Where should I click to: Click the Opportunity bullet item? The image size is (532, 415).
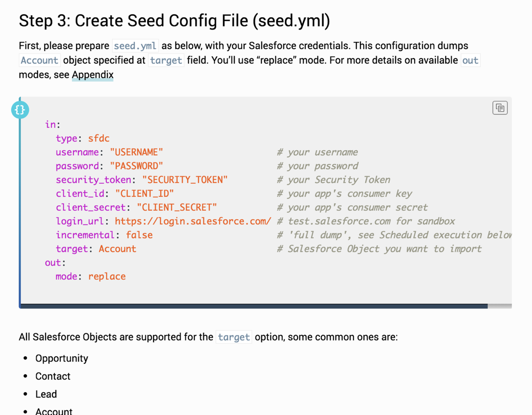(x=62, y=358)
